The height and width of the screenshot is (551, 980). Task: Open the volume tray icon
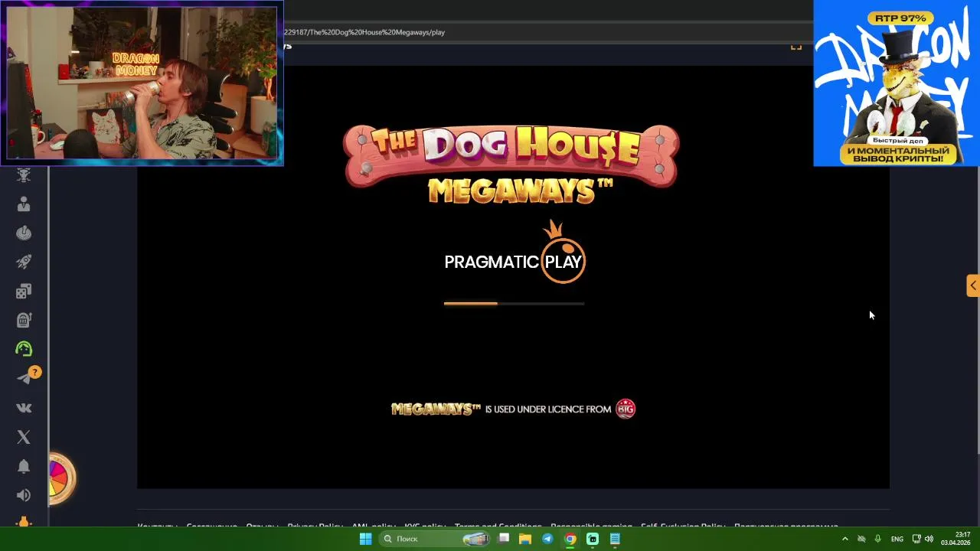click(929, 539)
